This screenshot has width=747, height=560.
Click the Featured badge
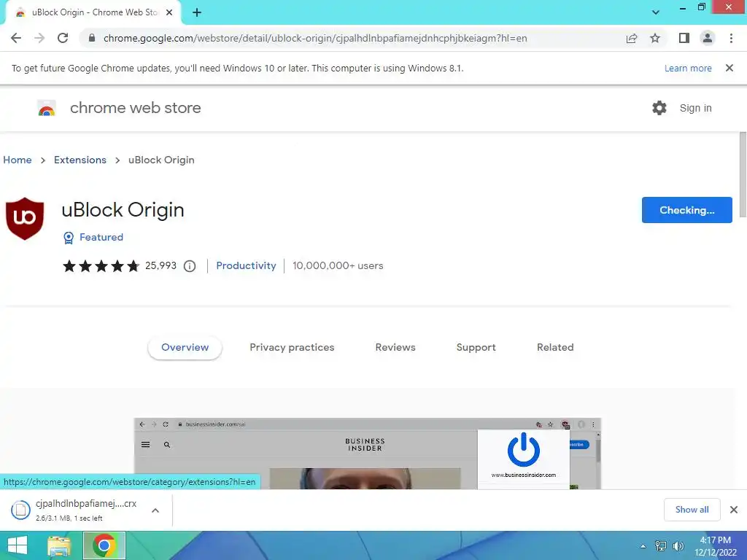click(x=93, y=237)
